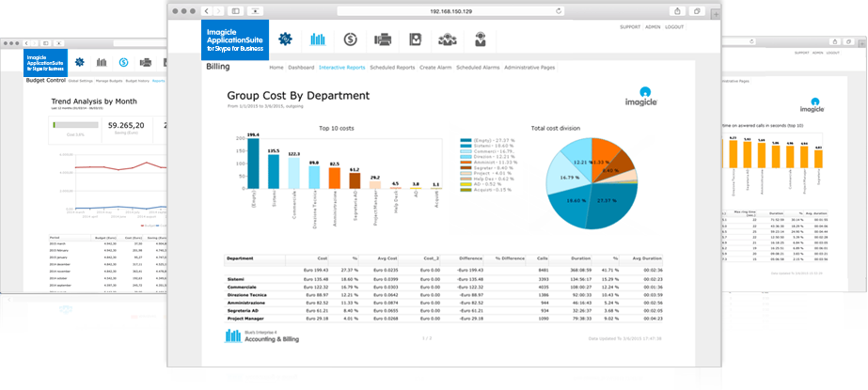The image size is (868, 390).
Task: Click the group of people icon
Action: [448, 39]
